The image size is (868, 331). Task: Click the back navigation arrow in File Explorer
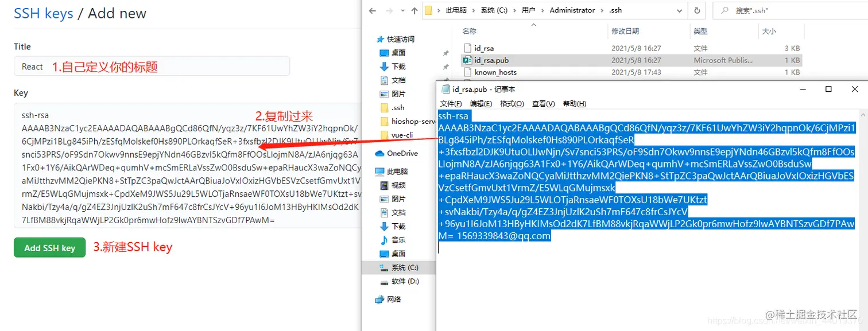click(x=371, y=10)
